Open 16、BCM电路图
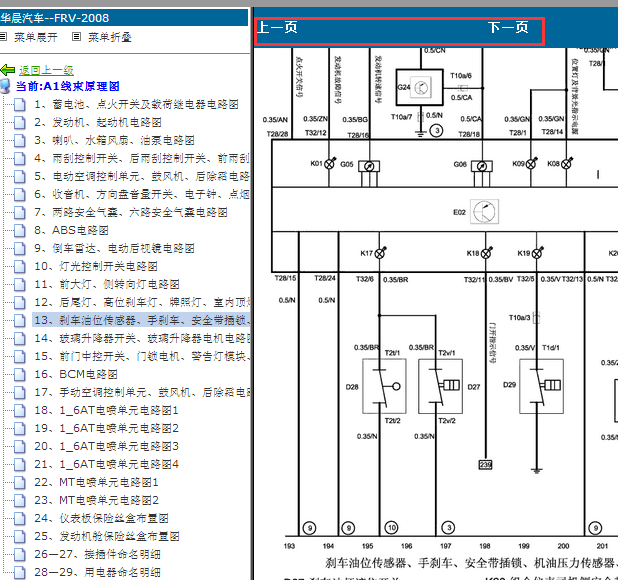The width and height of the screenshot is (618, 580). (x=76, y=374)
